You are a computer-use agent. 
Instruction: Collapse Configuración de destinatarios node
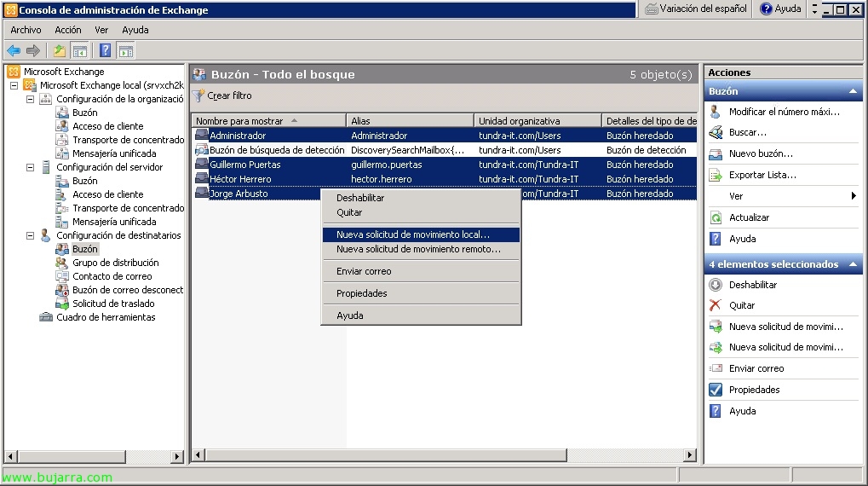click(x=31, y=235)
